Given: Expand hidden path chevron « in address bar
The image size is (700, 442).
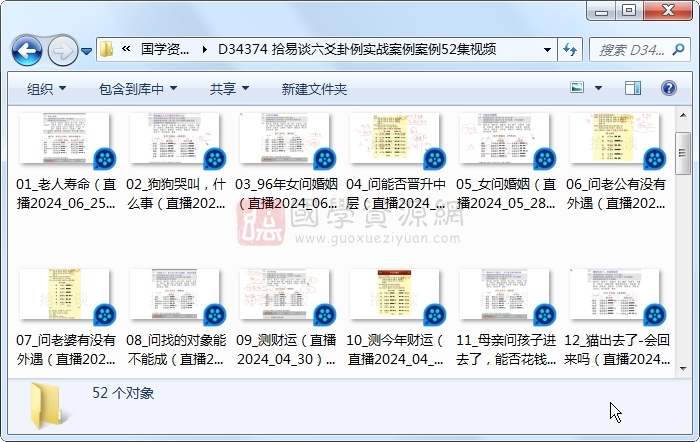Looking at the screenshot, I should [x=126, y=49].
